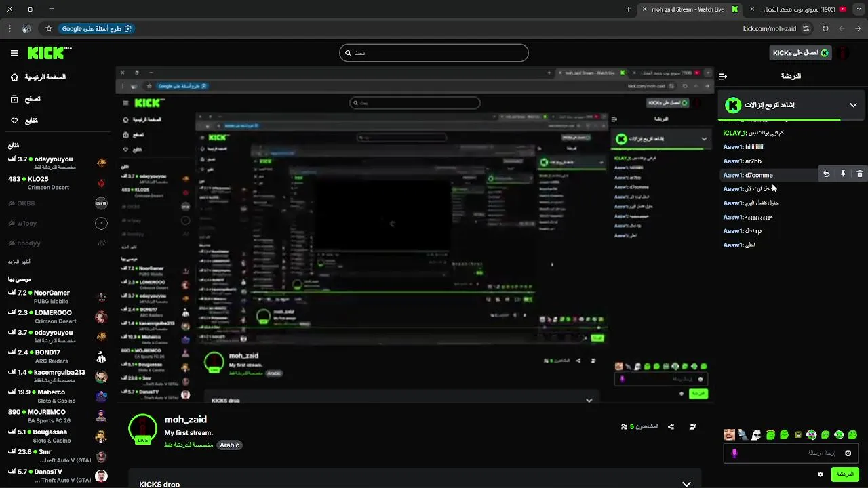Collapse the chat panel arrow icon
868x488 pixels.
[x=723, y=77]
